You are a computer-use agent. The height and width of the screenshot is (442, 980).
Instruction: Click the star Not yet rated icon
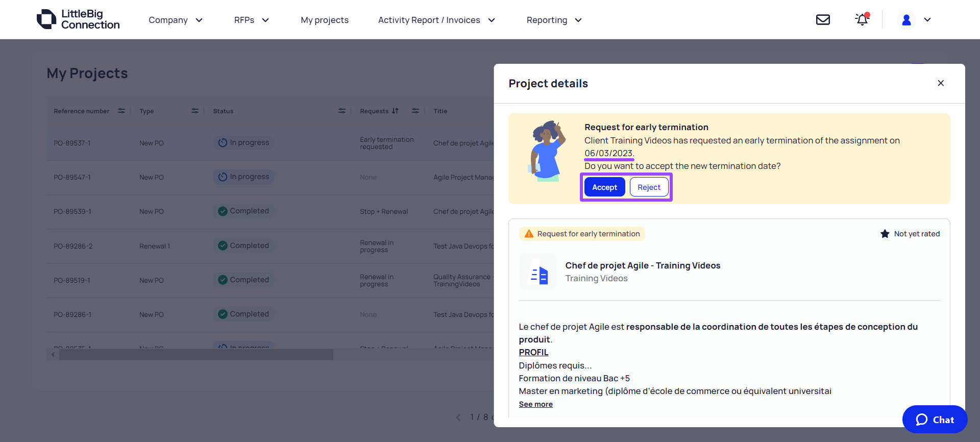885,234
